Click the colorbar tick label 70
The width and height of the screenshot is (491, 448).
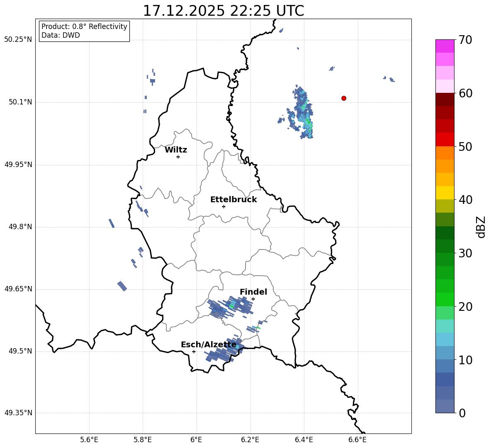coord(466,40)
